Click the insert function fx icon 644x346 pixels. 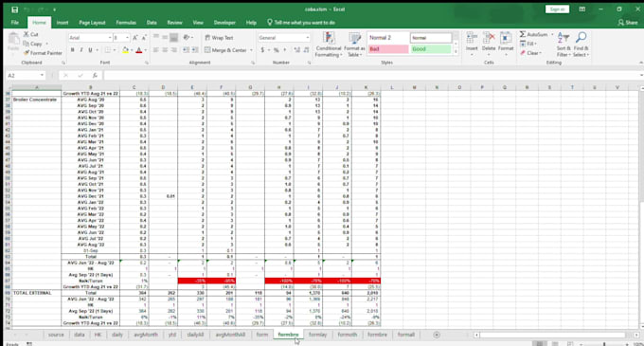(95, 76)
